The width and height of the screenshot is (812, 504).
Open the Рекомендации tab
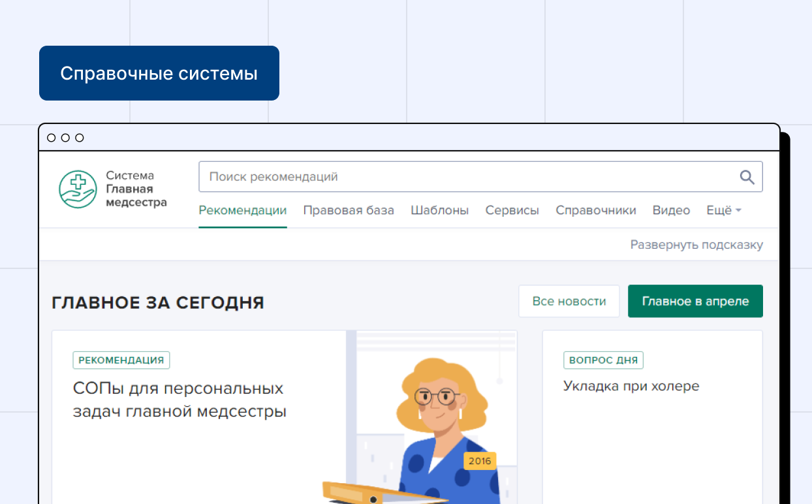click(x=243, y=210)
